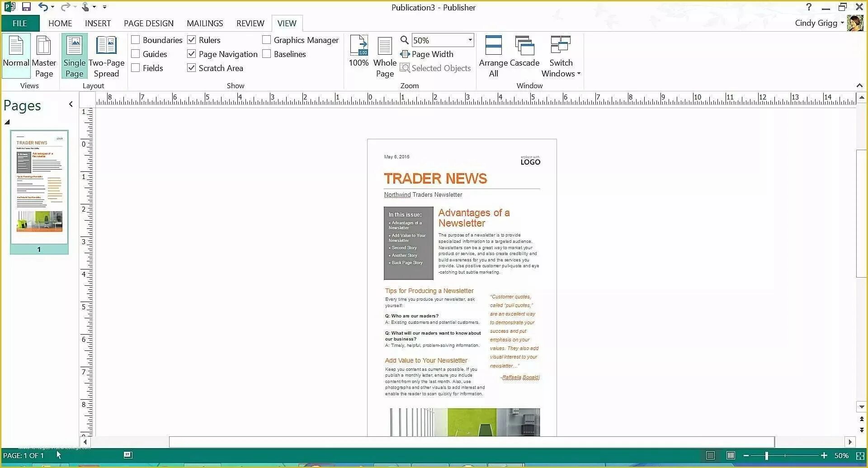
Task: Click the zoom out minus button
Action: pyautogui.click(x=746, y=455)
